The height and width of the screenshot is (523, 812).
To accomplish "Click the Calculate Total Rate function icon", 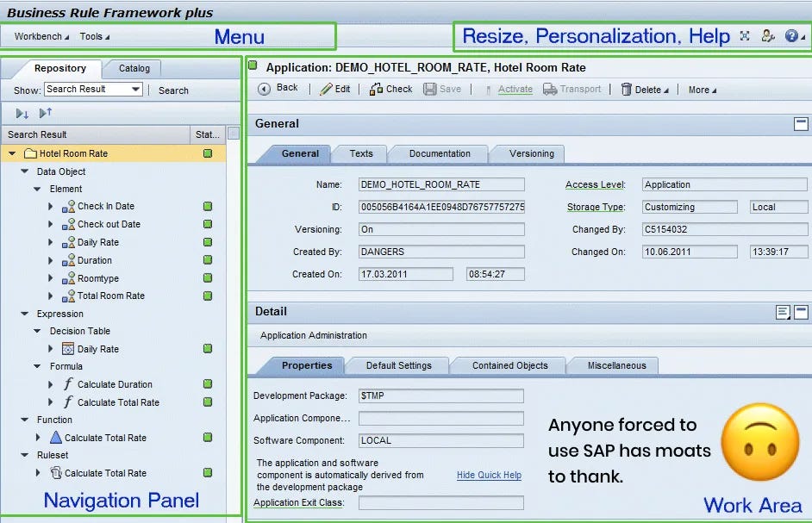I will click(x=56, y=438).
